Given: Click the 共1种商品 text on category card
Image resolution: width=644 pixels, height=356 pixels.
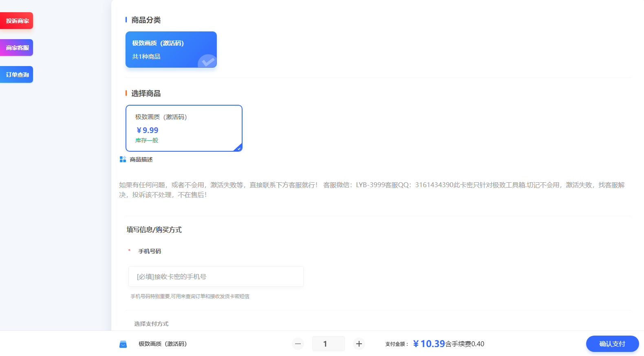Looking at the screenshot, I should (x=146, y=57).
